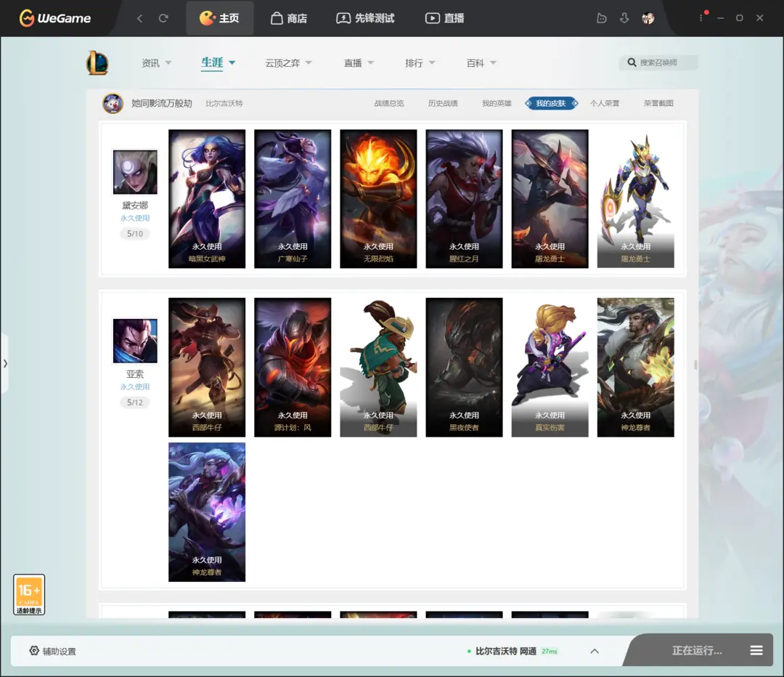
Task: Click the 比尔吉沃特 网通 server status
Action: [x=505, y=651]
